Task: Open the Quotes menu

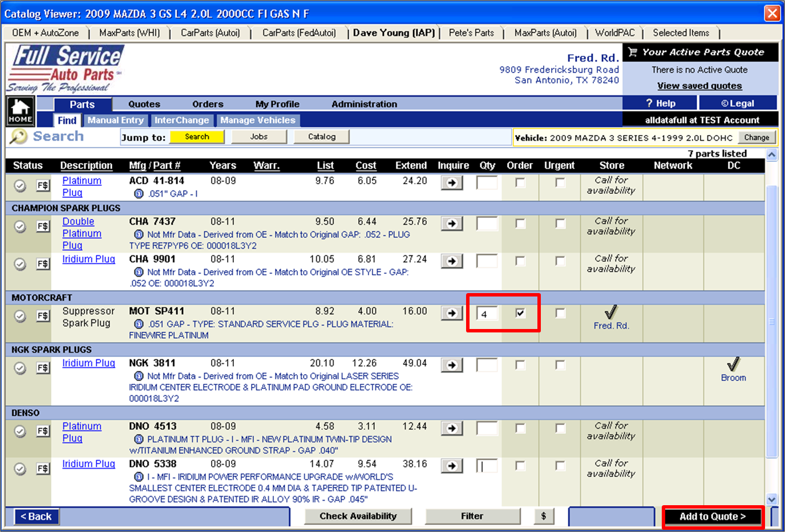Action: (144, 104)
